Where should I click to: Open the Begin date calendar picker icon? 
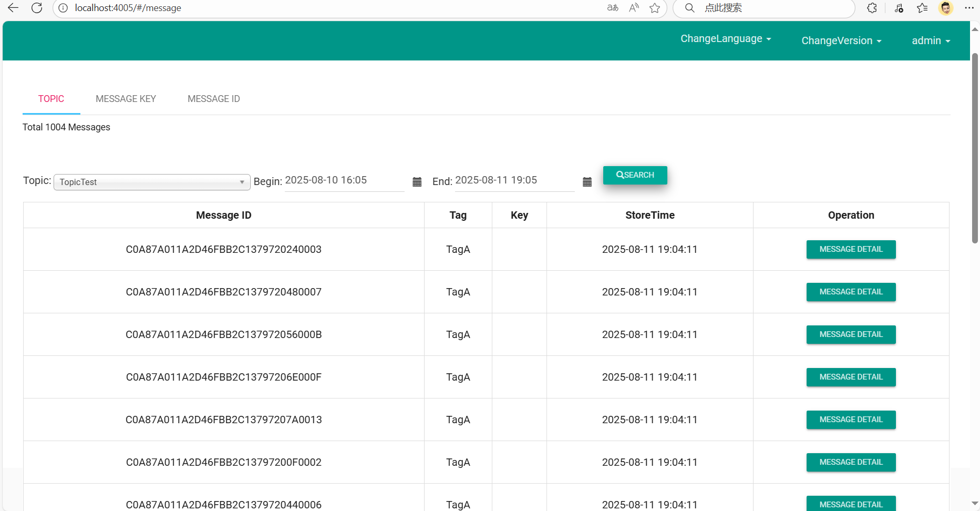pyautogui.click(x=417, y=182)
